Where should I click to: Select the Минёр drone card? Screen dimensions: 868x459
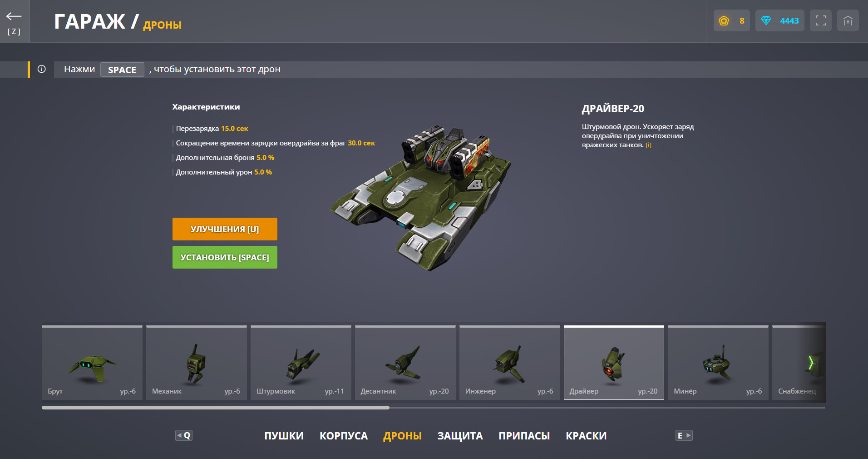[718, 363]
